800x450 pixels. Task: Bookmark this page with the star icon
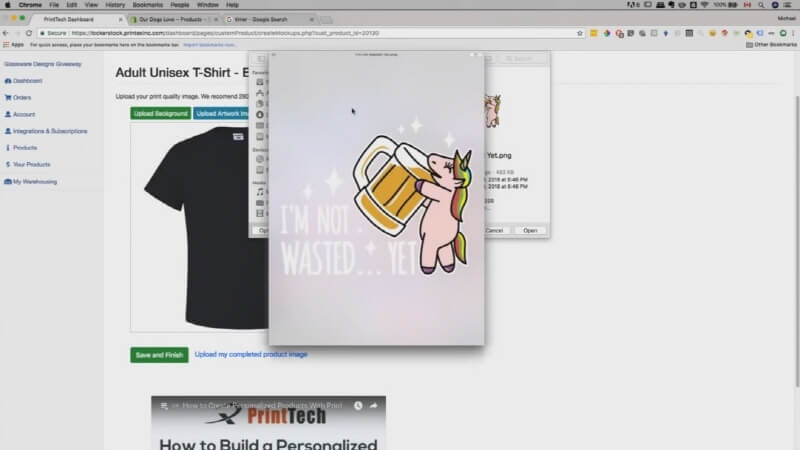580,33
